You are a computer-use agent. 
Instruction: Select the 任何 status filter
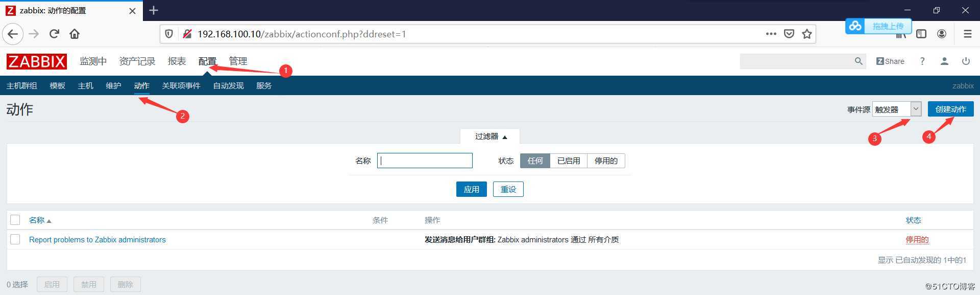[x=535, y=161]
